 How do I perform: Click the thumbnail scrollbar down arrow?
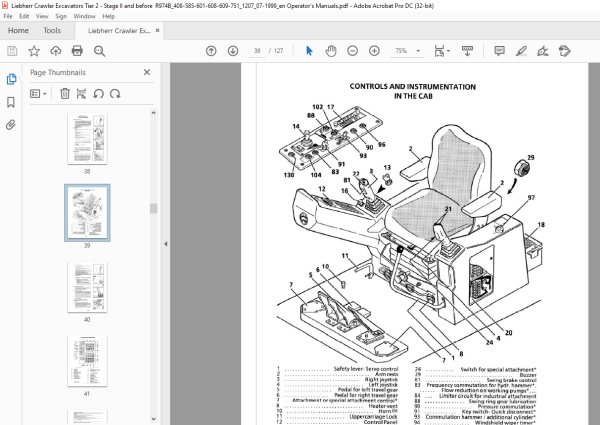click(x=153, y=419)
